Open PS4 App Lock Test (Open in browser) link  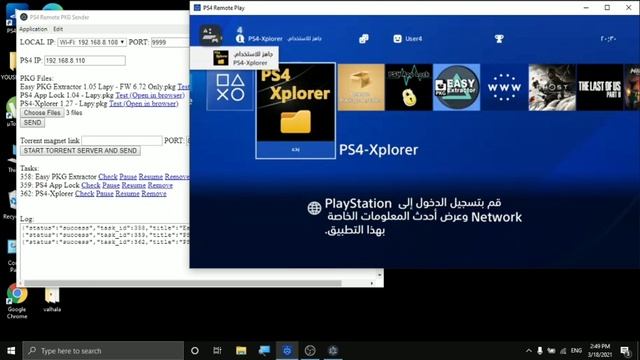(x=150, y=95)
